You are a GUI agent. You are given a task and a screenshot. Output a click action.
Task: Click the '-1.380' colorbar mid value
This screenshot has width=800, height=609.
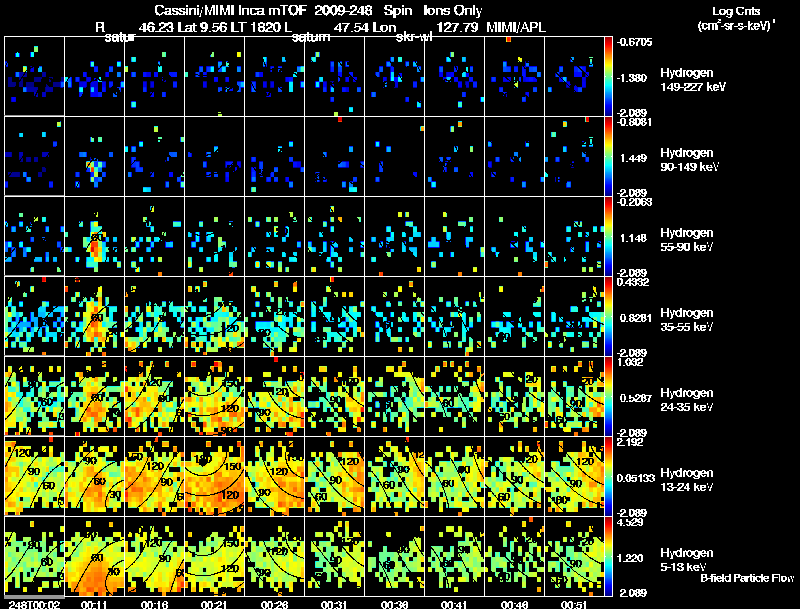point(632,78)
